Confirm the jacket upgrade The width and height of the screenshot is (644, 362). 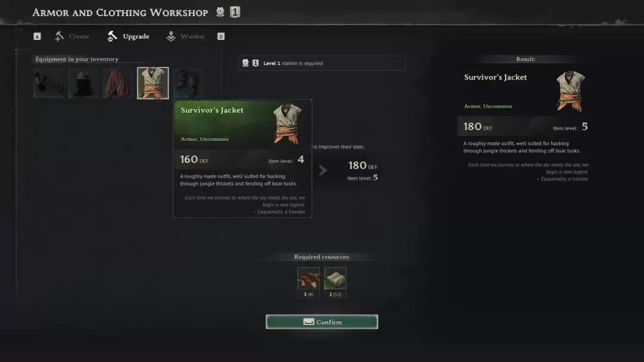(322, 321)
